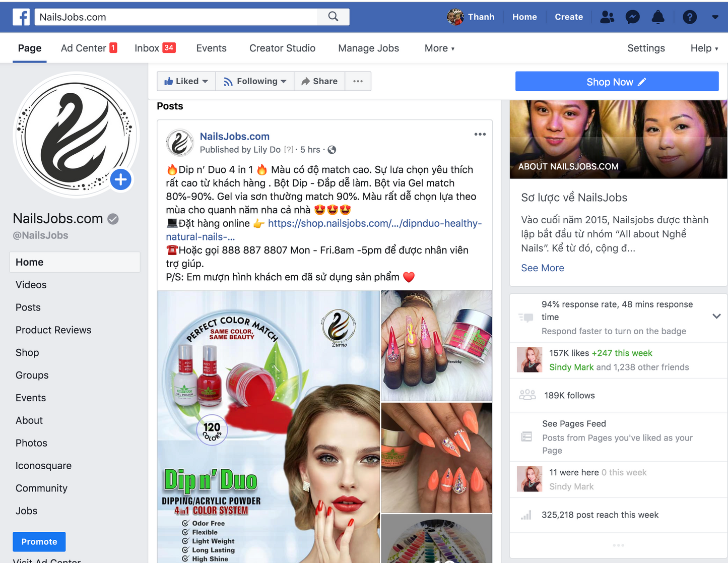Image resolution: width=728 pixels, height=563 pixels.
Task: Open the three-dot menu next to Share
Action: point(358,81)
